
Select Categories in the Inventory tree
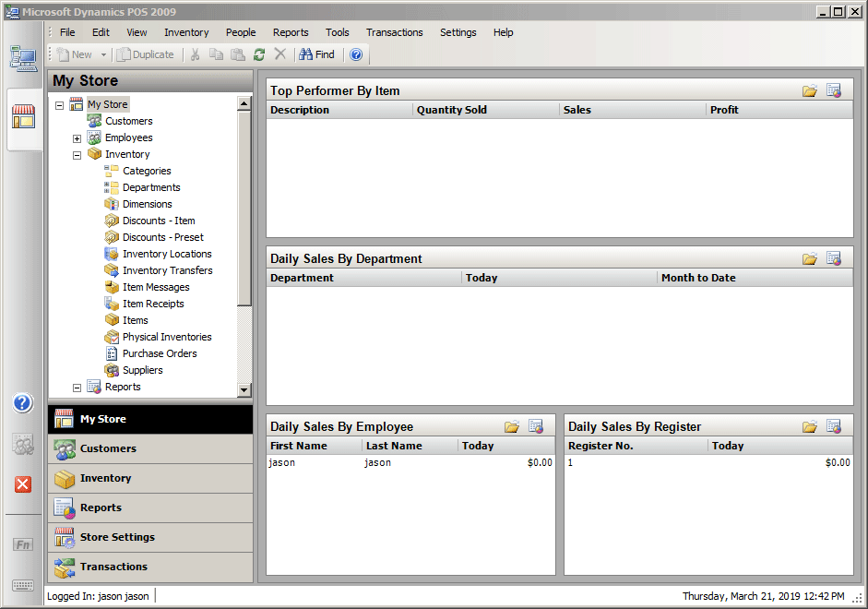[147, 171]
